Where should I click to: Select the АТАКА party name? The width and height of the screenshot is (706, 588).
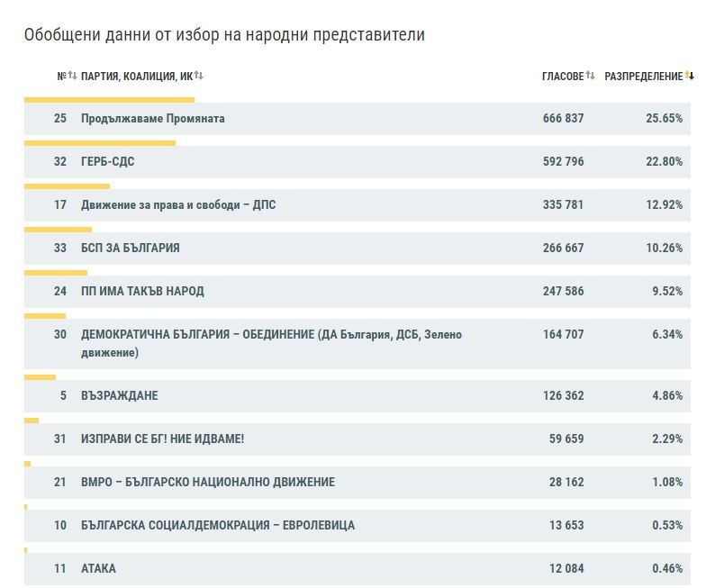coord(98,569)
